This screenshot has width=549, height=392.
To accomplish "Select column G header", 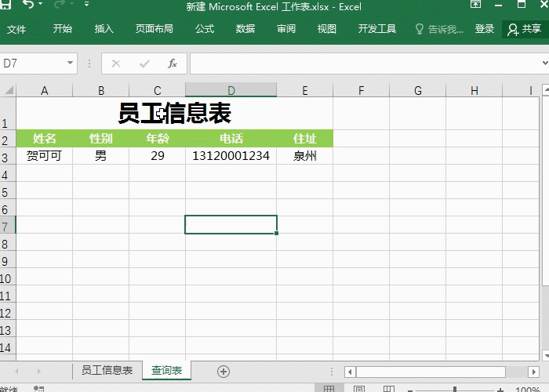I will click(418, 90).
